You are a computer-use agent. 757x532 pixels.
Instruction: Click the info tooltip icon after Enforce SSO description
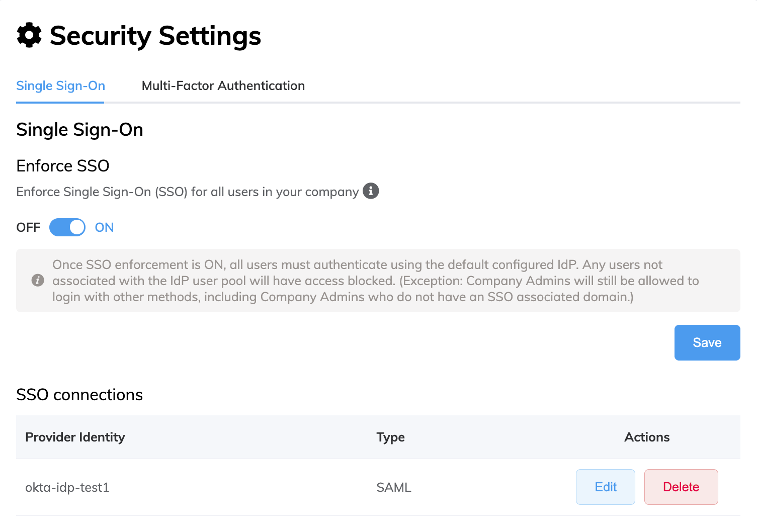(371, 191)
